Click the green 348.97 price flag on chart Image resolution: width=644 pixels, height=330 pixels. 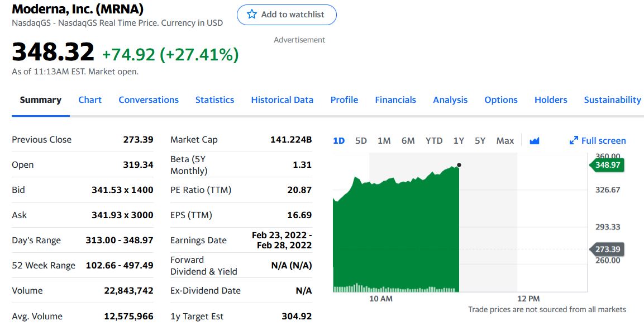tap(607, 165)
